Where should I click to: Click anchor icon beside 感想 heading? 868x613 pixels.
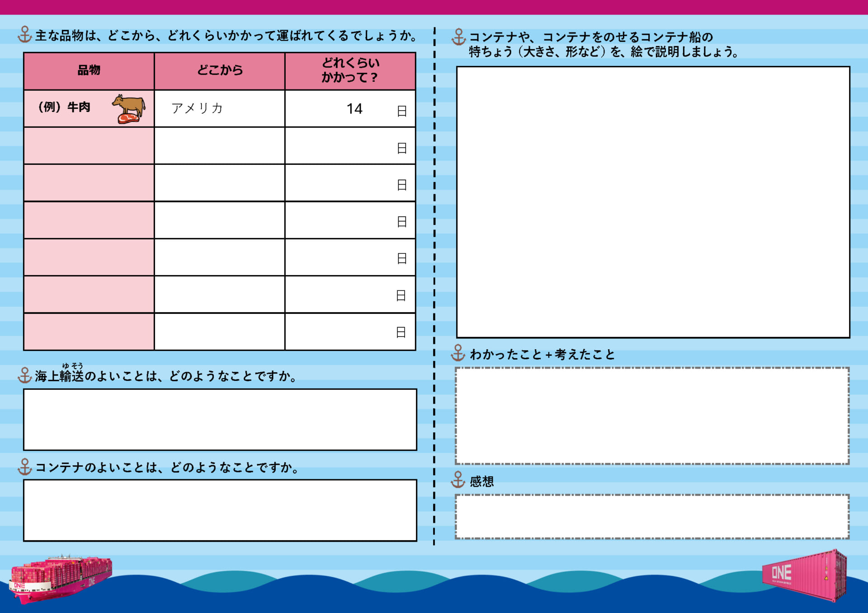point(458,480)
